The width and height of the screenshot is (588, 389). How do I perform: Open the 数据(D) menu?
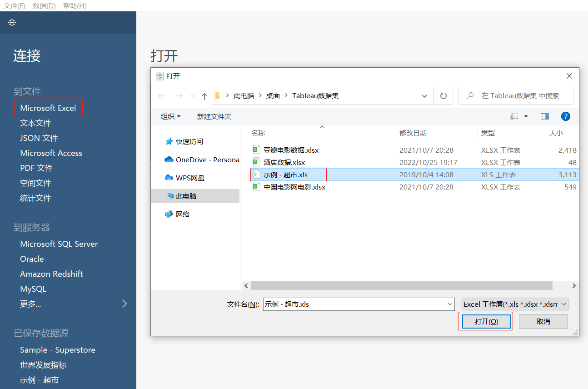click(44, 5)
